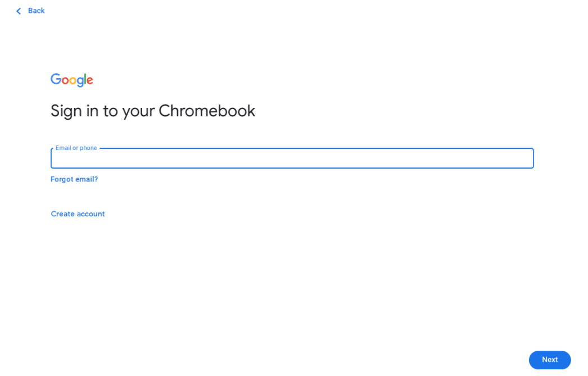Recover a forgotten email address via link
The image size is (588, 376).
coord(74,179)
